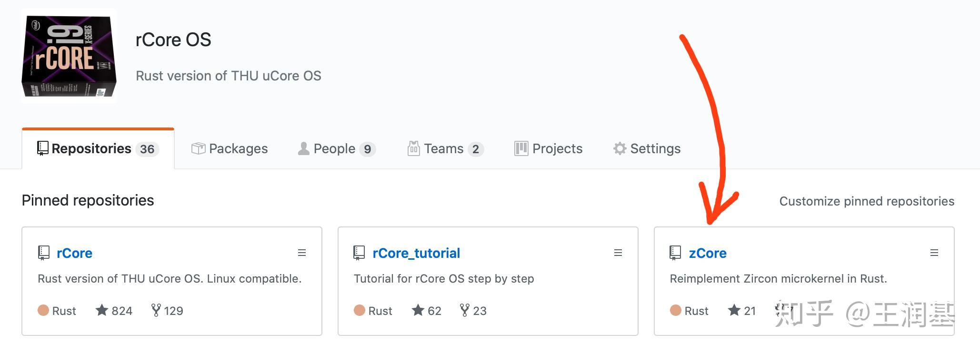Open the Projects tab

click(x=549, y=149)
